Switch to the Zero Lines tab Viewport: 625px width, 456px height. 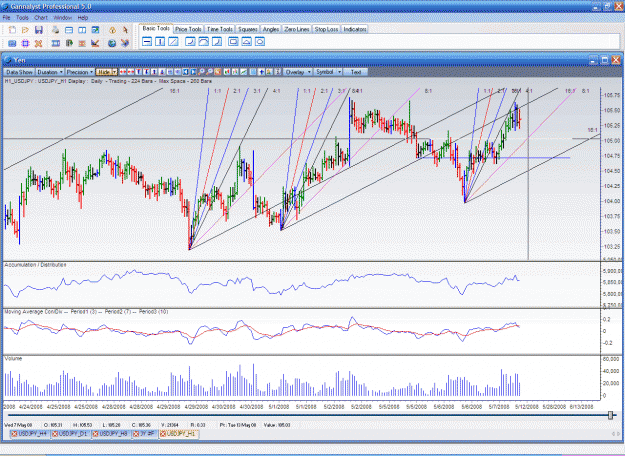297,29
